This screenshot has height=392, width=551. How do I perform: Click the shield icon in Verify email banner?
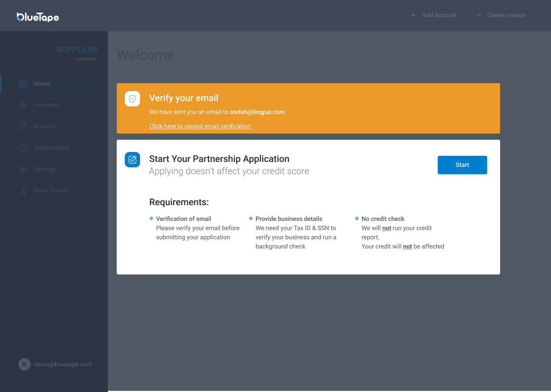[132, 99]
